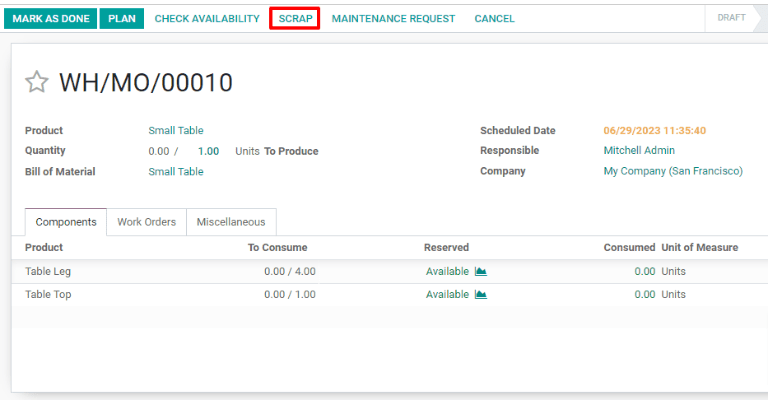Select the Components tab
Image resolution: width=768 pixels, height=400 pixels.
click(x=66, y=222)
